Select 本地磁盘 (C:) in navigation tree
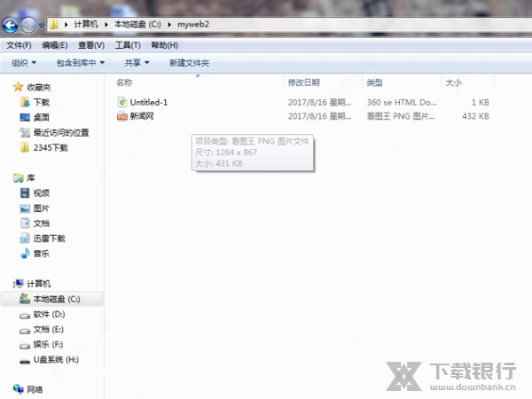Viewport: 532px width, 399px height. [56, 299]
